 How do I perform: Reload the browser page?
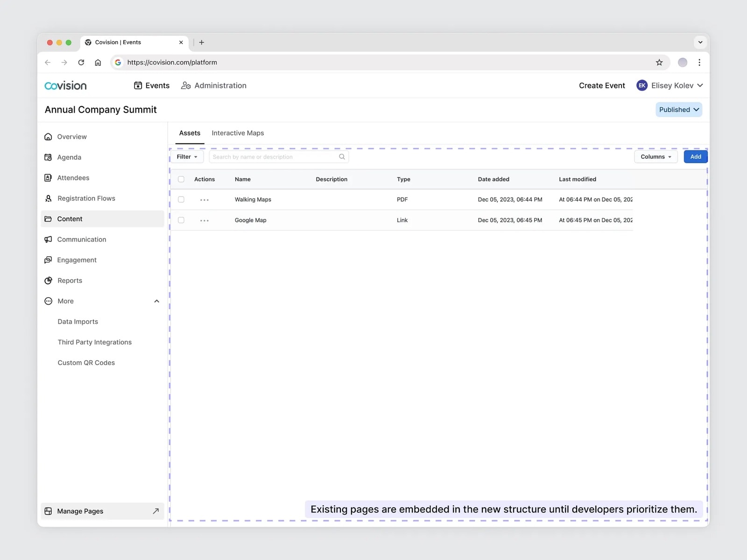[x=81, y=63]
